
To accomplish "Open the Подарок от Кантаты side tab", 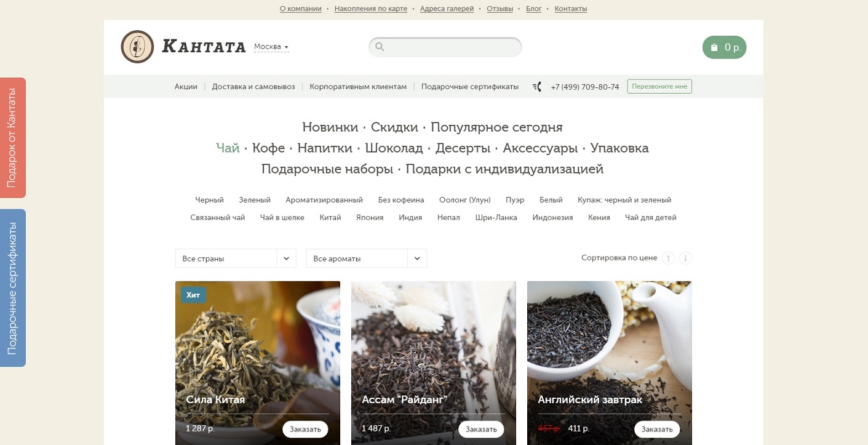I will [x=12, y=138].
